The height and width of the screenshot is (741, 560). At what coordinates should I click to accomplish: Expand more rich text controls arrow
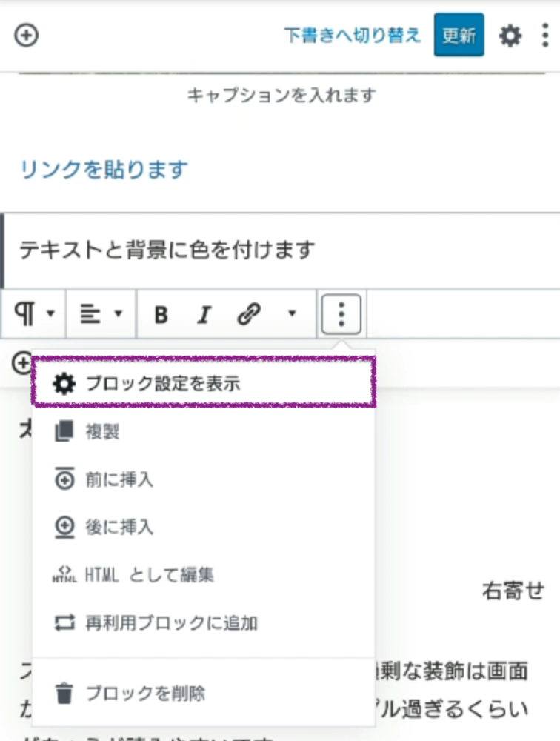[x=291, y=315]
